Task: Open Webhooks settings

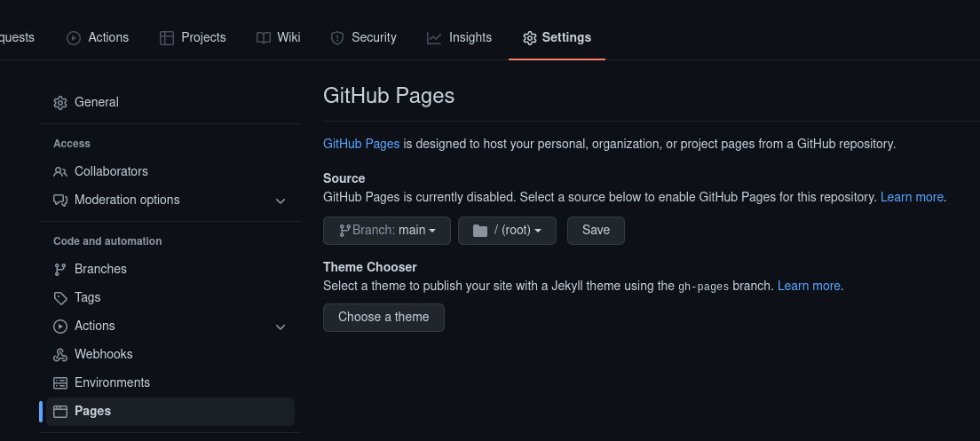Action: tap(170, 354)
